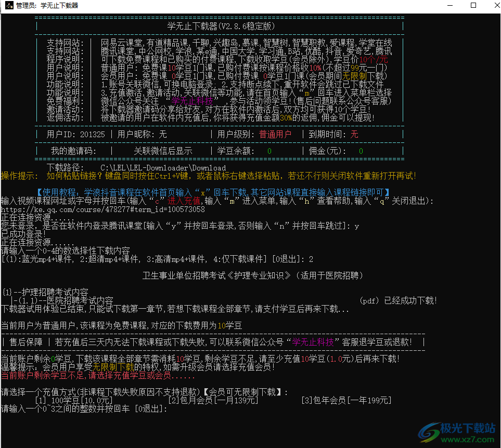Click the option text 4:仅下载课件
The image size is (501, 448).
point(238,259)
